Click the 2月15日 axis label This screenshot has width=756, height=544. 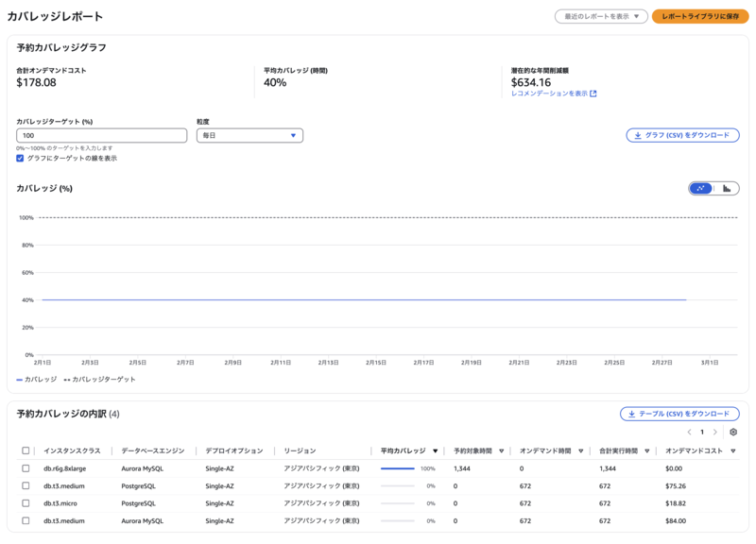pos(375,363)
